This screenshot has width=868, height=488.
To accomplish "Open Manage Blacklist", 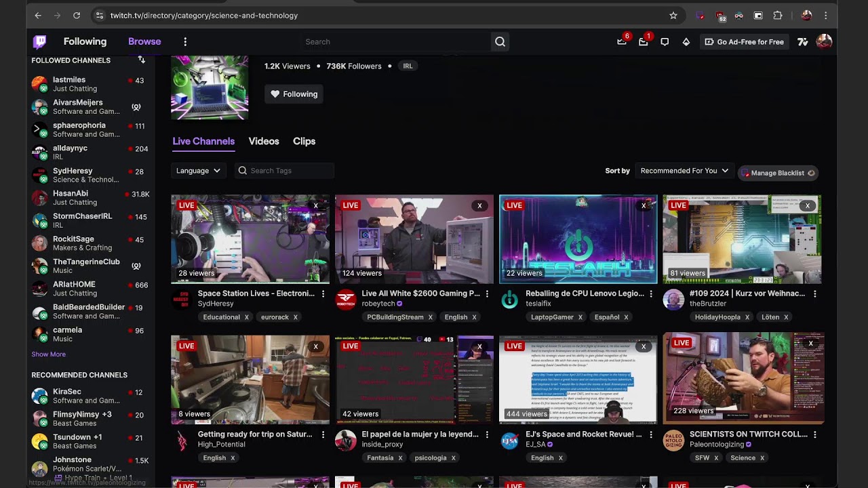I will (x=778, y=173).
